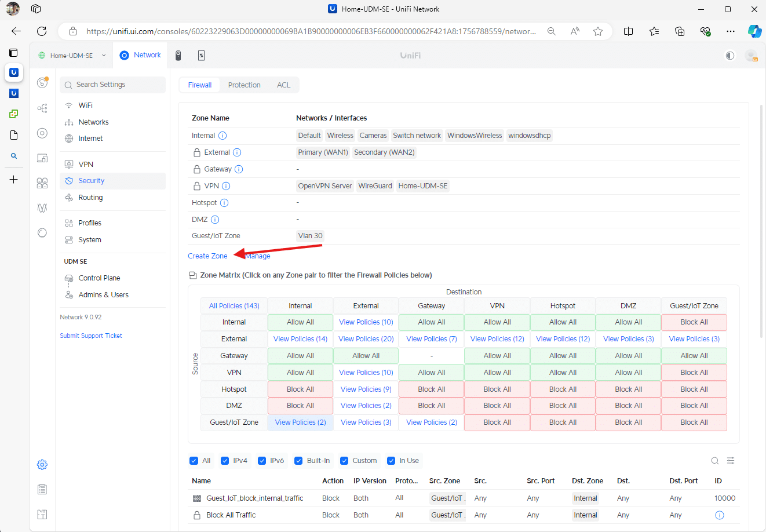Open VPN settings menu item
Viewport: 766px width, 532px height.
click(112, 165)
